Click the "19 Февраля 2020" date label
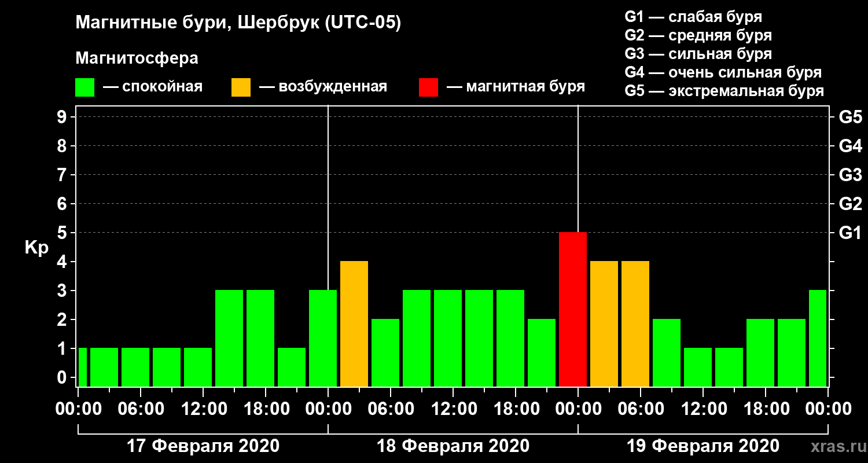Viewport: 868px width, 463px height. click(703, 446)
